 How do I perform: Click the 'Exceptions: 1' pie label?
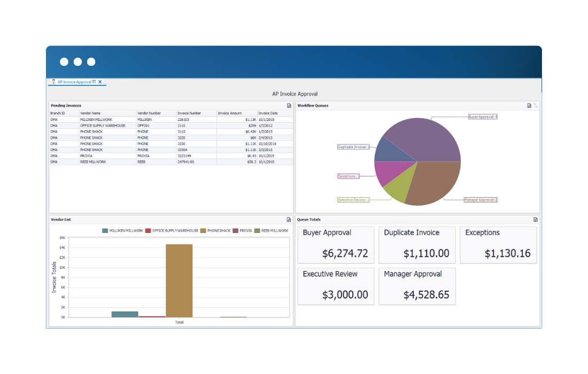point(349,176)
